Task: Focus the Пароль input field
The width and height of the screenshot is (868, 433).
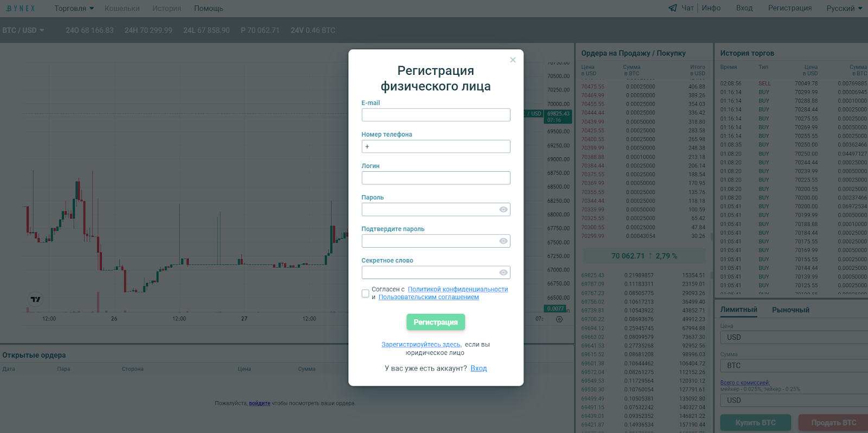Action: point(436,210)
